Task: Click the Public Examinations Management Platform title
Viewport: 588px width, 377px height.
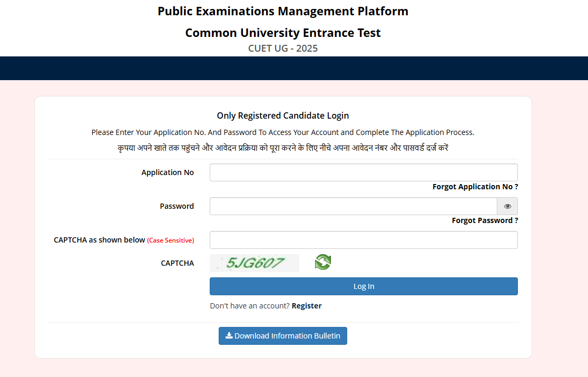Action: tap(283, 11)
